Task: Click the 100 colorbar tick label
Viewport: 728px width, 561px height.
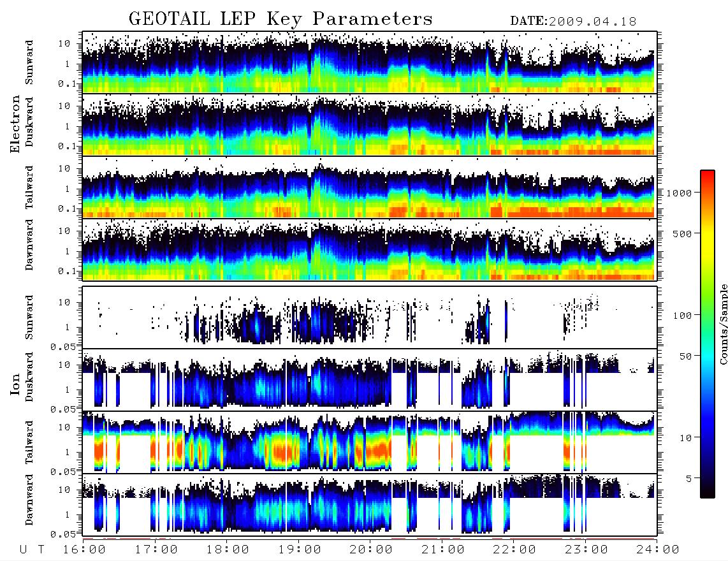Action: (x=683, y=316)
